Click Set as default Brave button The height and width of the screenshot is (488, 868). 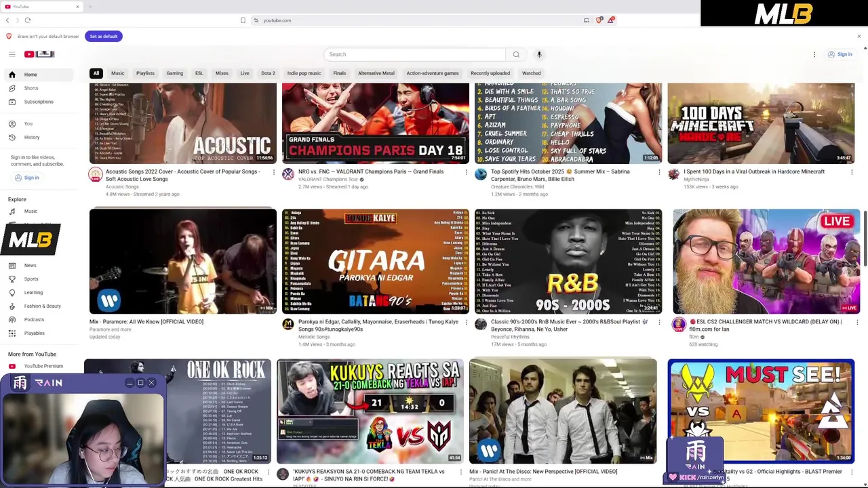tap(104, 36)
